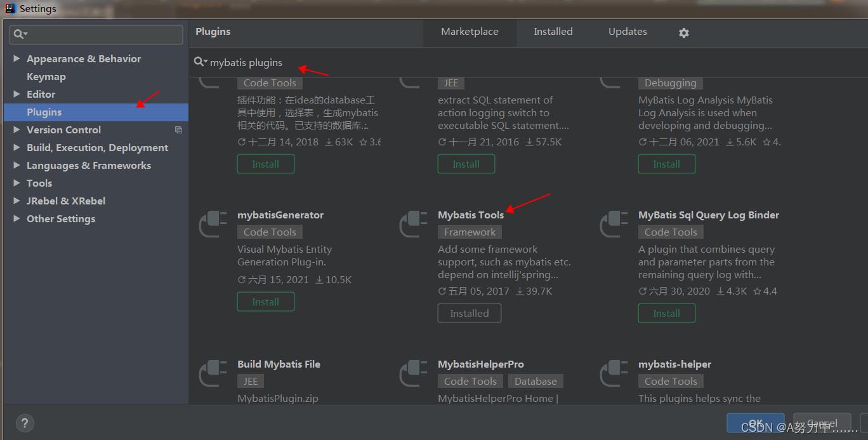The height and width of the screenshot is (440, 868).
Task: Open the mybatisGenerator plugin title
Action: (x=280, y=215)
